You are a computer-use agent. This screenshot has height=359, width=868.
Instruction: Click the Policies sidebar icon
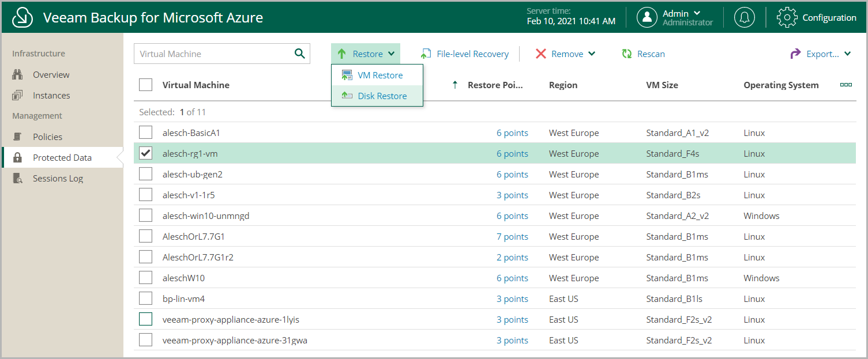(17, 137)
